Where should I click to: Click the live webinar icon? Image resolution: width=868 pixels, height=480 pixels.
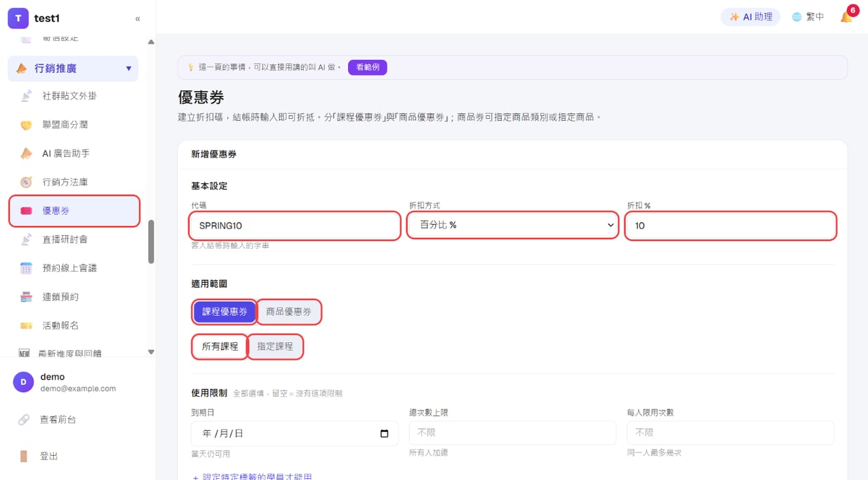(26, 239)
